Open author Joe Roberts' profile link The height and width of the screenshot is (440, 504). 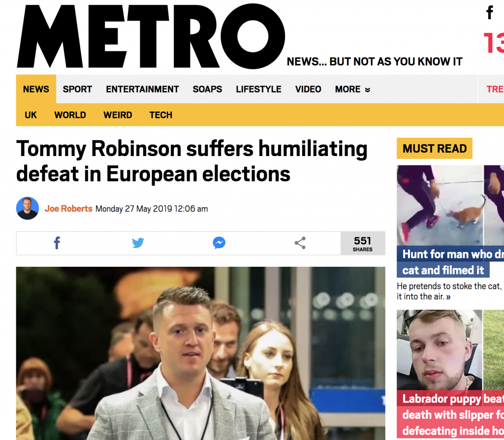pos(68,209)
